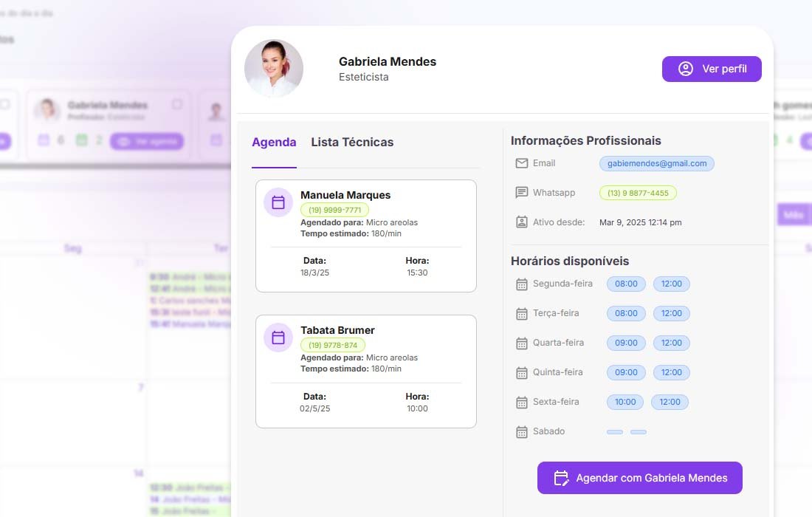
Task: Click the Gabriela Mendes name heading
Action: pyautogui.click(x=388, y=61)
